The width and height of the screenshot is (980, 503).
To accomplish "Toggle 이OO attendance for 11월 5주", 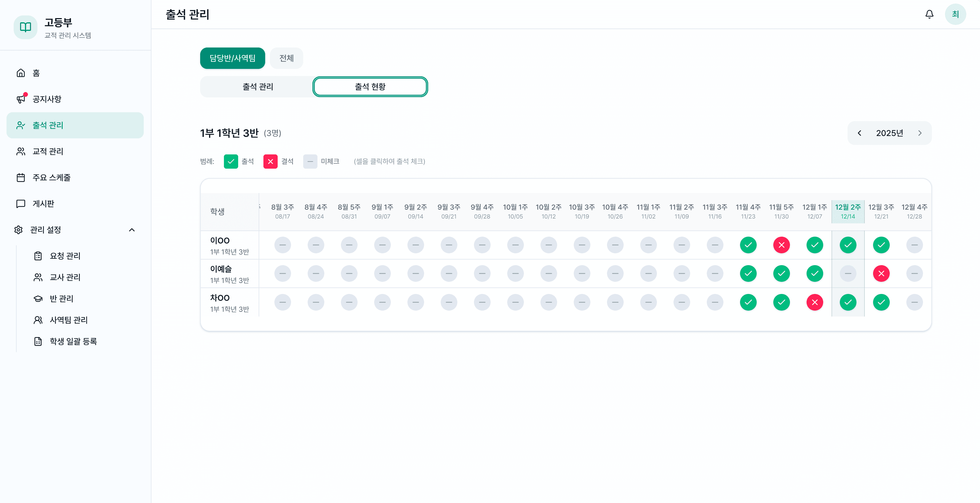I will point(781,245).
